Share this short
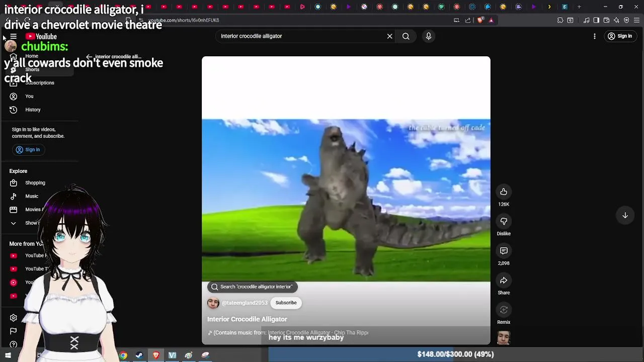 click(x=504, y=280)
